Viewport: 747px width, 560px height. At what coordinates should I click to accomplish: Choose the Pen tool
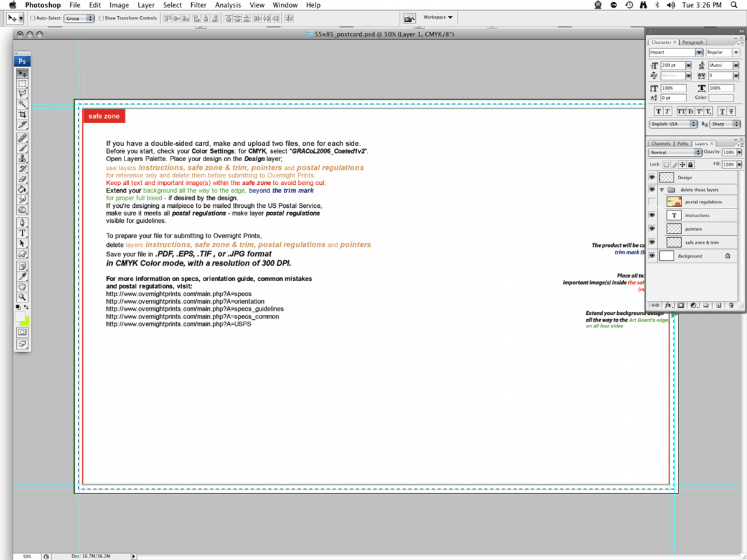(22, 222)
